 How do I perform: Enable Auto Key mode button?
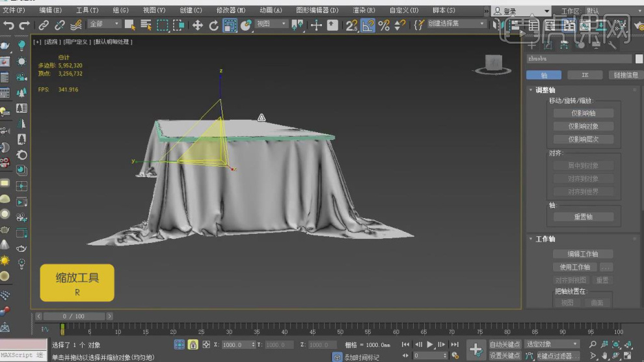point(504,344)
